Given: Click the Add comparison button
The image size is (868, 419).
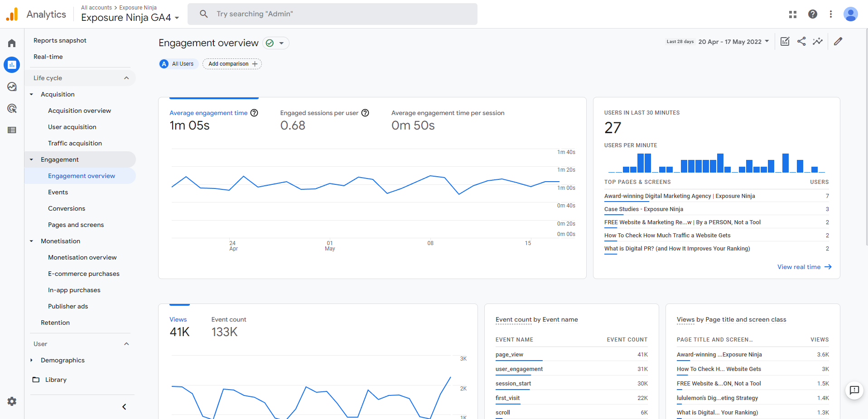Looking at the screenshot, I should (232, 64).
